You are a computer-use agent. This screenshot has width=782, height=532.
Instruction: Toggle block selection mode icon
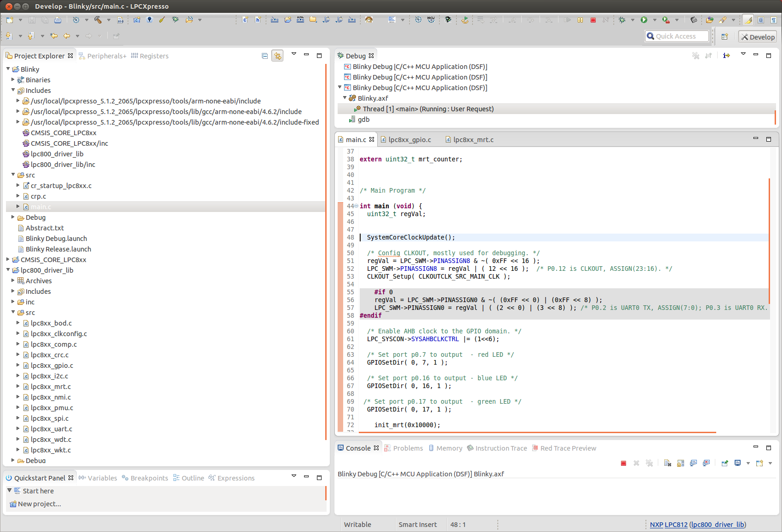tap(761, 20)
